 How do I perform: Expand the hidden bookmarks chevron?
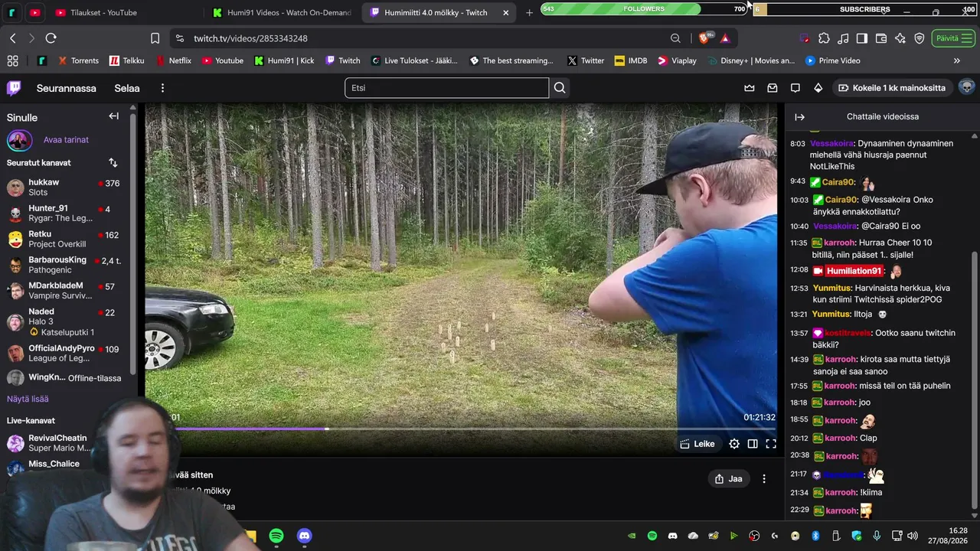coord(956,60)
